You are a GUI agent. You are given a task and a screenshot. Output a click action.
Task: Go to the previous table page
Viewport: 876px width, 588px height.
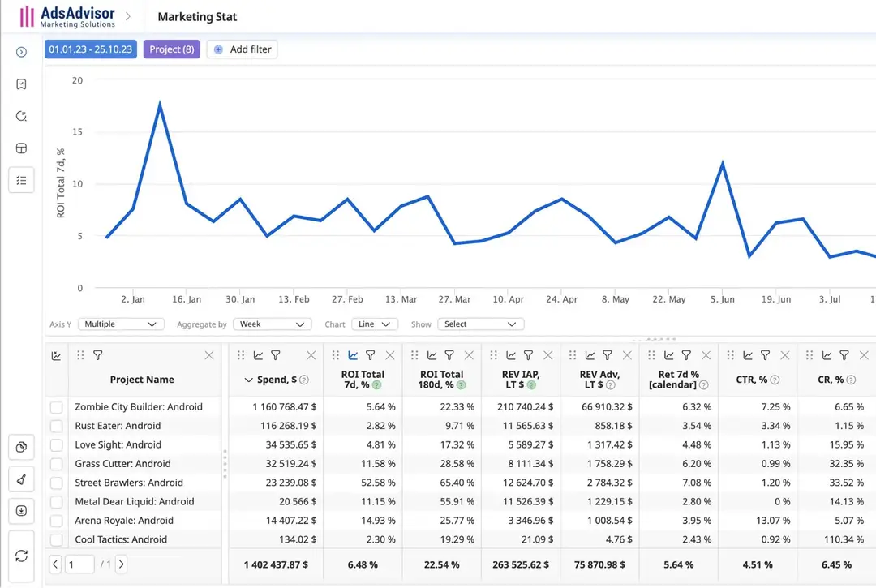click(x=55, y=564)
